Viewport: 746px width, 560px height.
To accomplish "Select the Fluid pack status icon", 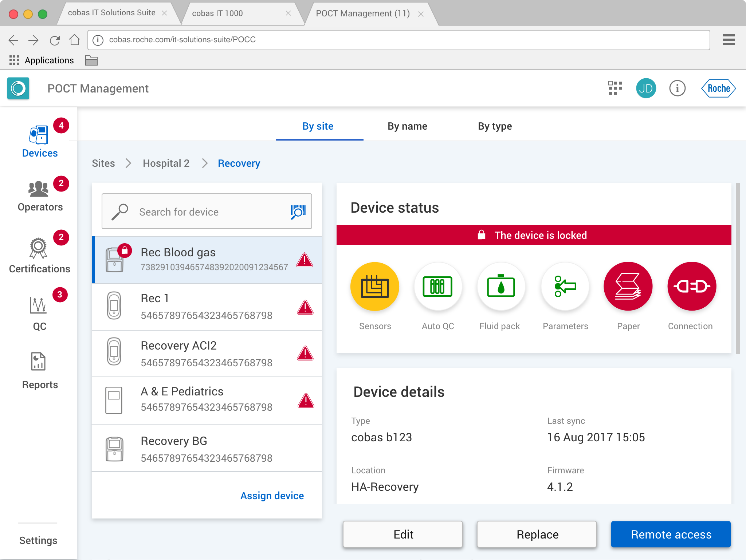I will point(501,287).
